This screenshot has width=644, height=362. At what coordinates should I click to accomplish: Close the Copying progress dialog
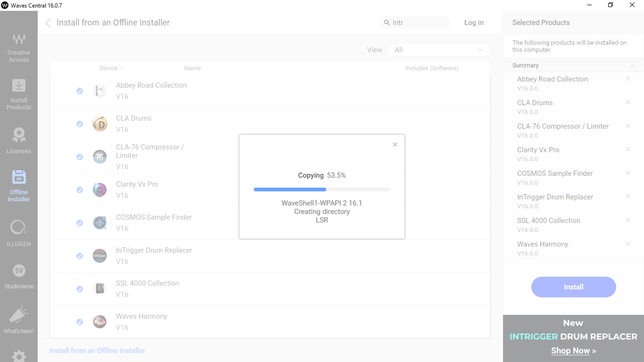[395, 145]
